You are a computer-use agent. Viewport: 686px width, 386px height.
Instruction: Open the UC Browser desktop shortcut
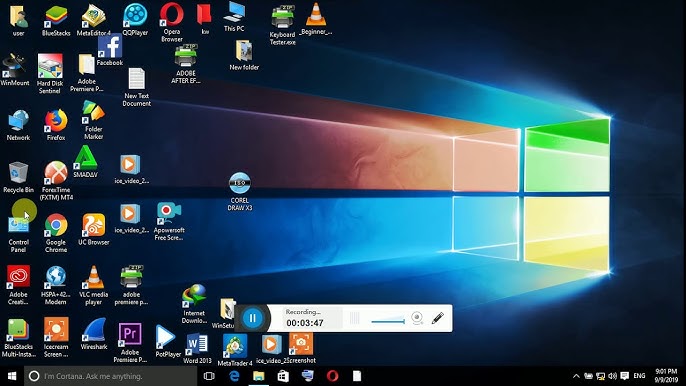tap(93, 229)
